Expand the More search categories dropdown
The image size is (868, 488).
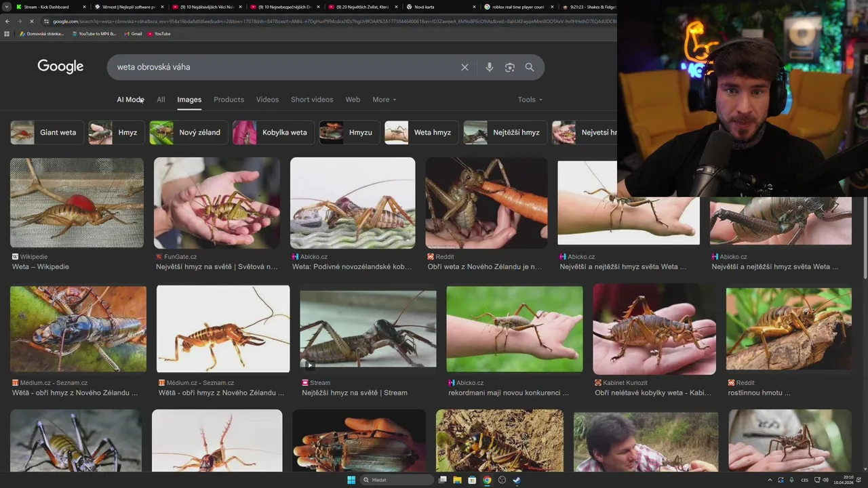tap(384, 100)
